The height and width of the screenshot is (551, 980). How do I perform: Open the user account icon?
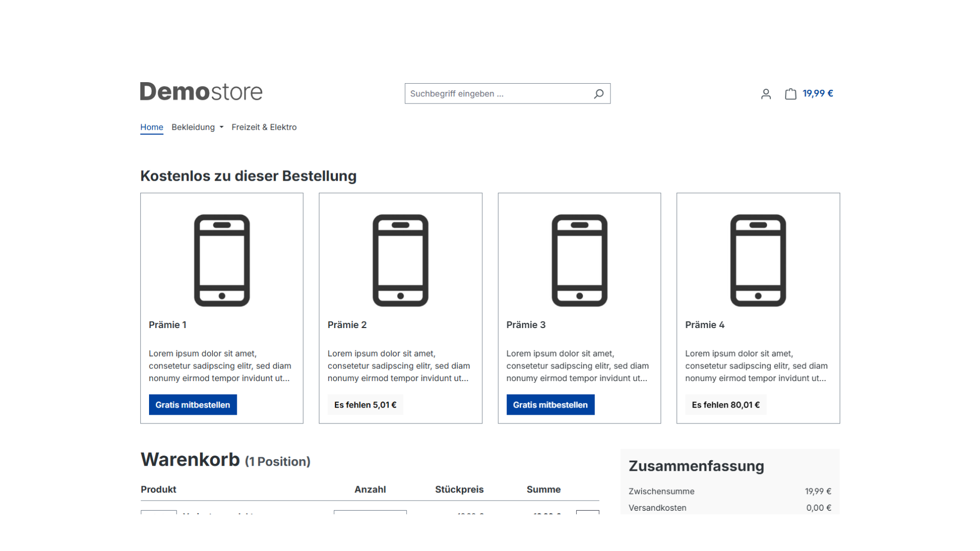click(x=766, y=94)
